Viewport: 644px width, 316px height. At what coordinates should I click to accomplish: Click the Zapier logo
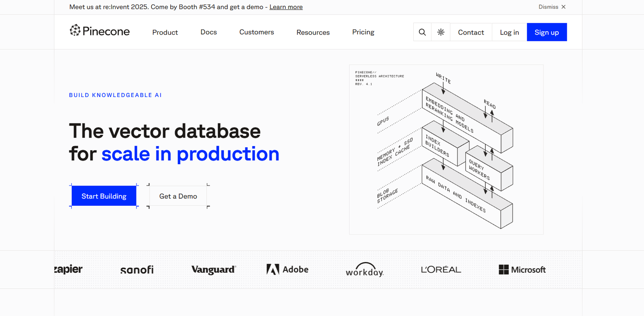coord(68,269)
